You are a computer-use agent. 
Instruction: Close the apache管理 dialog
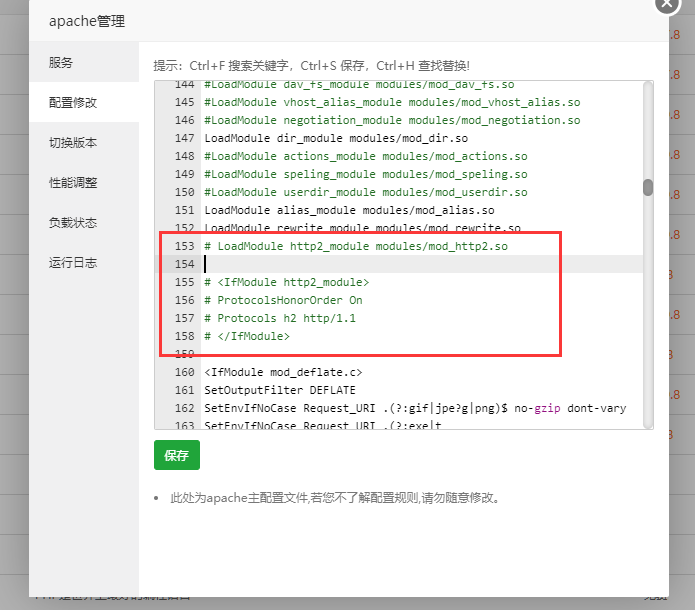(x=667, y=4)
